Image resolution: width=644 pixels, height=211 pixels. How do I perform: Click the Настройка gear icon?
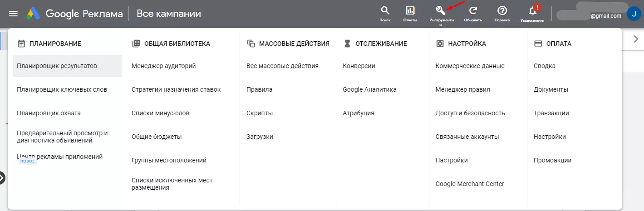pyautogui.click(x=439, y=44)
